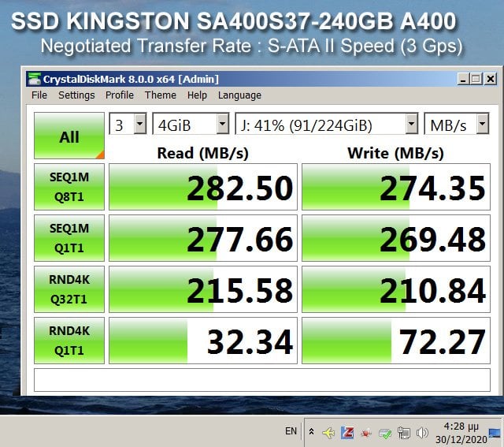Click the 72.27 write result
The height and width of the screenshot is (447, 504).
(396, 340)
